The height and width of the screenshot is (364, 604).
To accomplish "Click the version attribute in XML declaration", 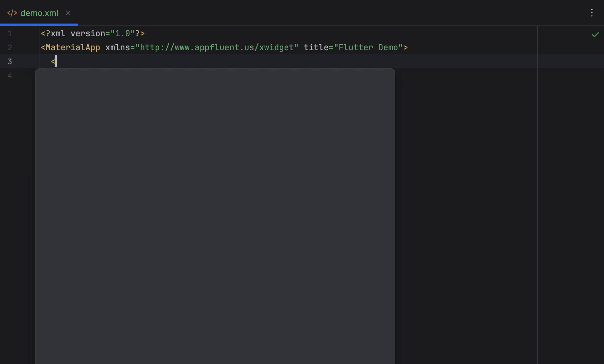I will (88, 34).
